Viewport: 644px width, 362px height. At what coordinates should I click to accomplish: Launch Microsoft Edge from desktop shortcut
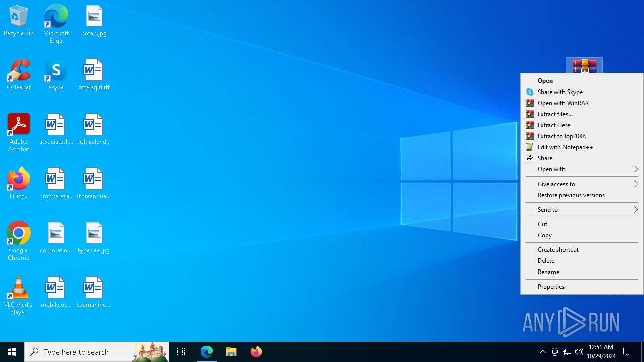point(56,24)
